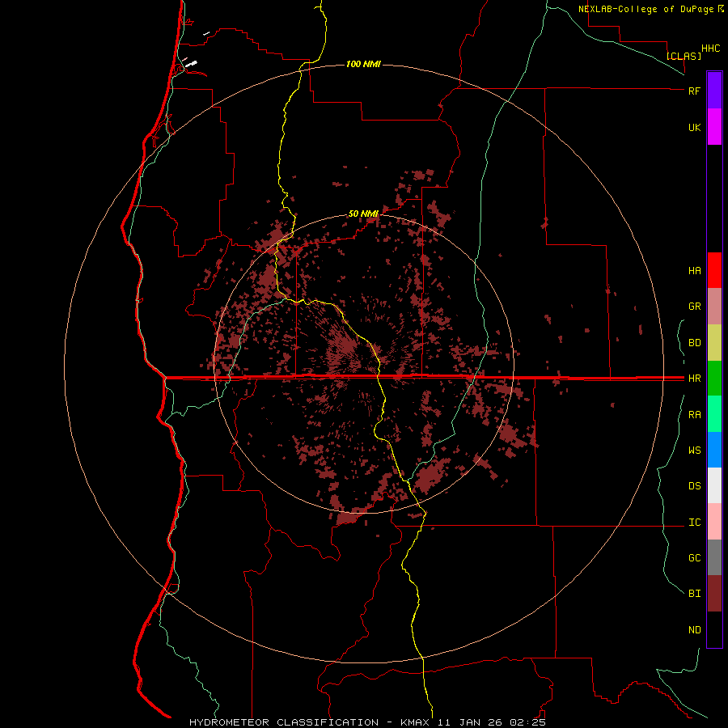
Task: Click the RA legend label
Action: coord(694,415)
